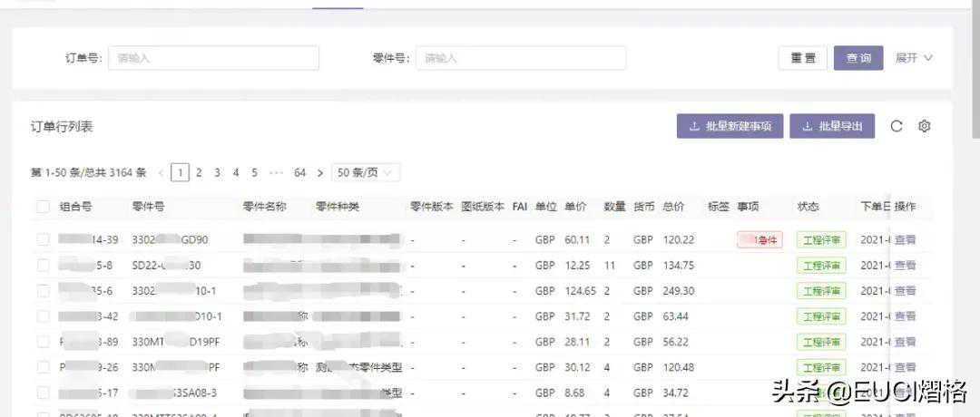
Task: Check the row with part number SD22
Action: point(43,266)
